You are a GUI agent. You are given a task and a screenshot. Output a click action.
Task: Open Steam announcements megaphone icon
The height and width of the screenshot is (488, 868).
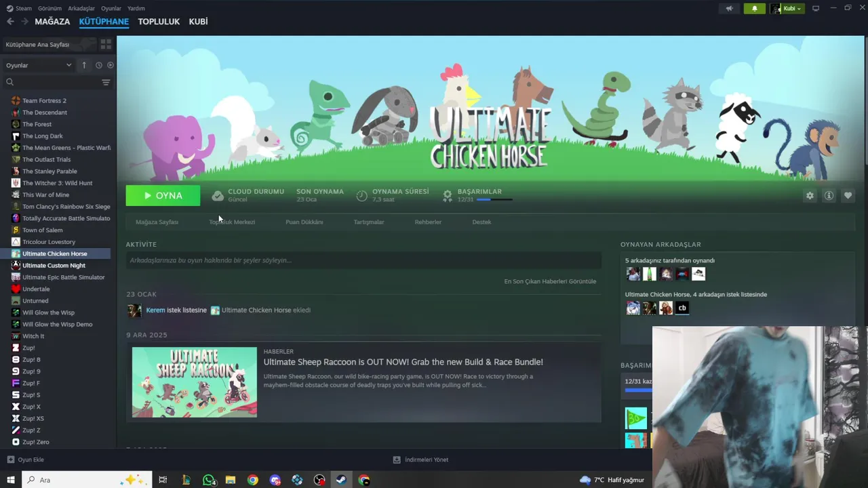pos(730,9)
